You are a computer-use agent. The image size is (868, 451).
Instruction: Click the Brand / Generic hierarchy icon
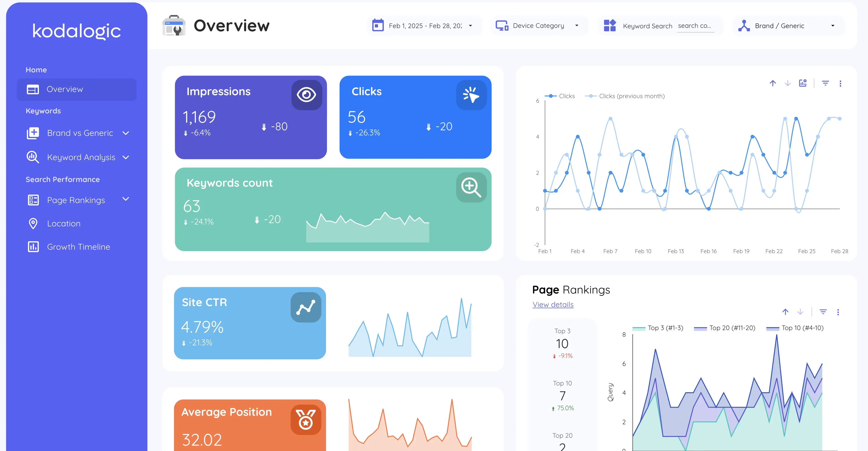[x=744, y=26]
